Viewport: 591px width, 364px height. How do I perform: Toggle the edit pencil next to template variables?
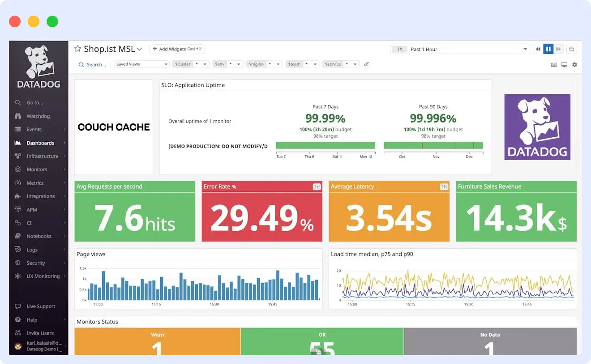tap(366, 64)
